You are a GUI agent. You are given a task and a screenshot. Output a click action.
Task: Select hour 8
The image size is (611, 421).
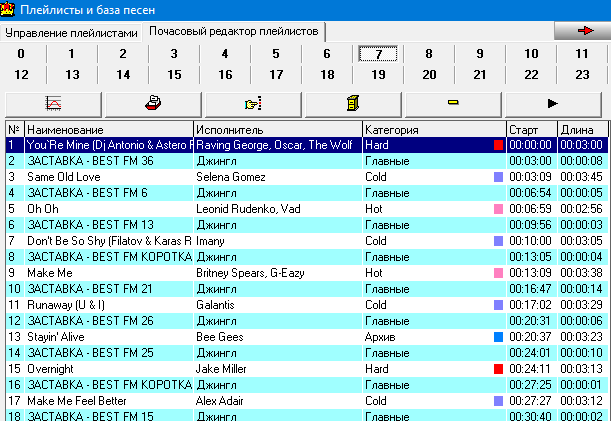click(429, 54)
